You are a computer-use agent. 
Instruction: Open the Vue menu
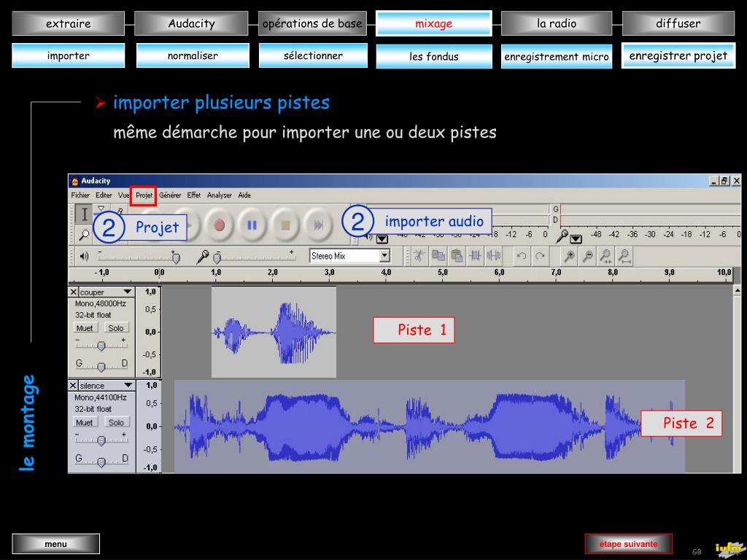[x=123, y=195]
